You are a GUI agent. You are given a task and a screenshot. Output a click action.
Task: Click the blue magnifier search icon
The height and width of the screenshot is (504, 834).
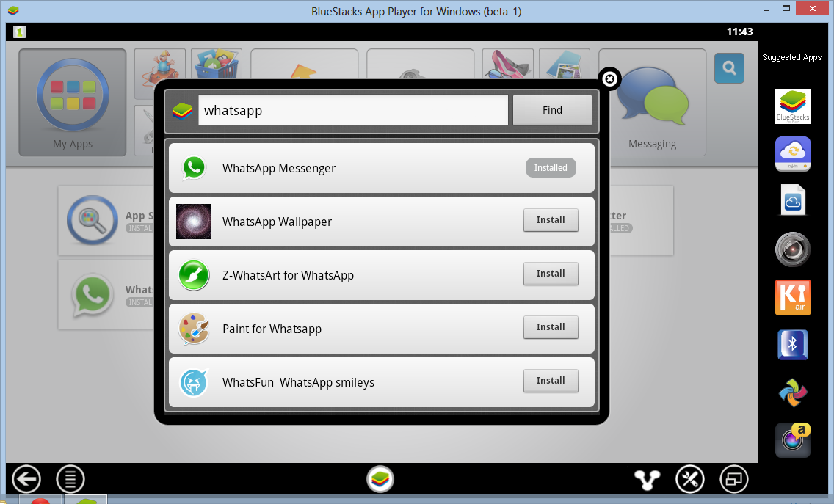(729, 68)
